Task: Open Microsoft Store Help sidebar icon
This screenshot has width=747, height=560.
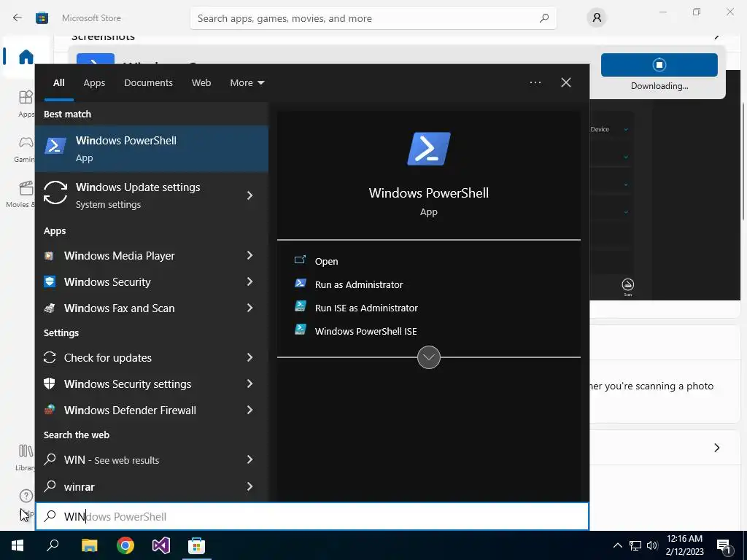Action: point(26,496)
